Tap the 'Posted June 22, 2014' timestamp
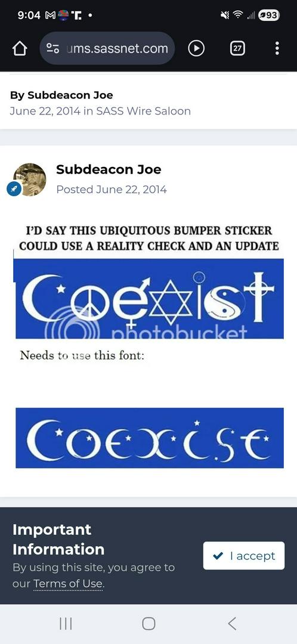The width and height of the screenshot is (297, 644). (x=112, y=190)
